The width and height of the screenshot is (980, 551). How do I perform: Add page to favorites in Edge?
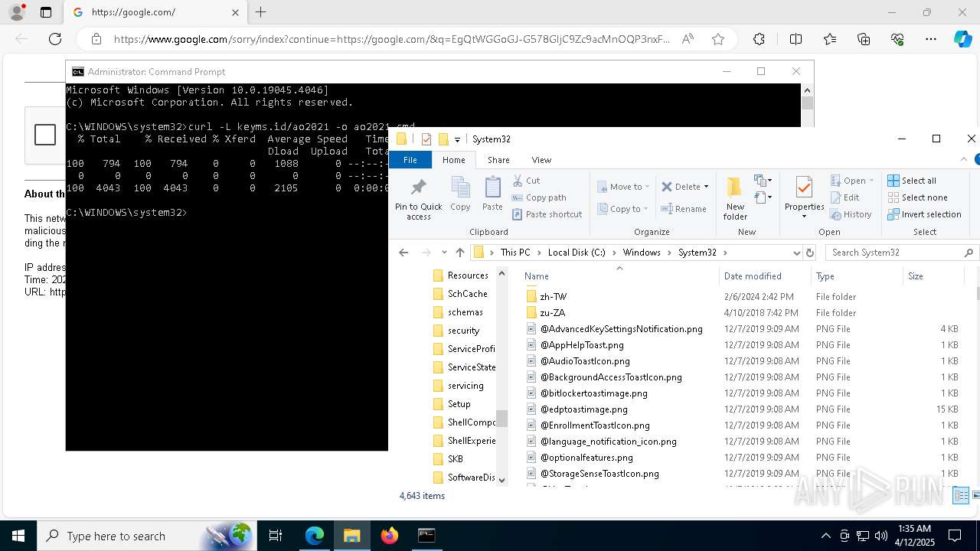pos(717,39)
